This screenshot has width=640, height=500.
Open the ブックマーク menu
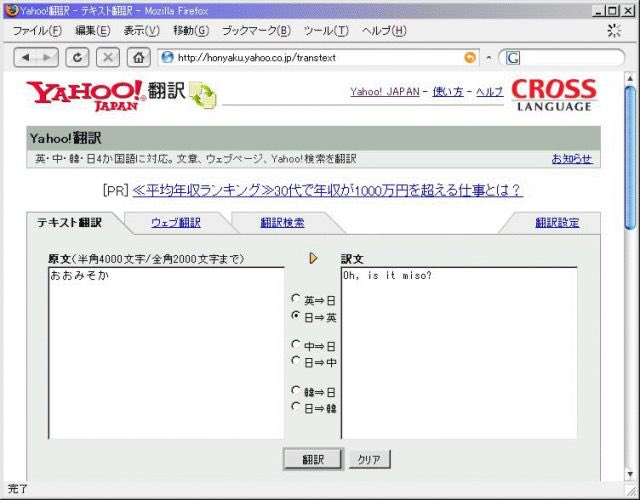256,31
